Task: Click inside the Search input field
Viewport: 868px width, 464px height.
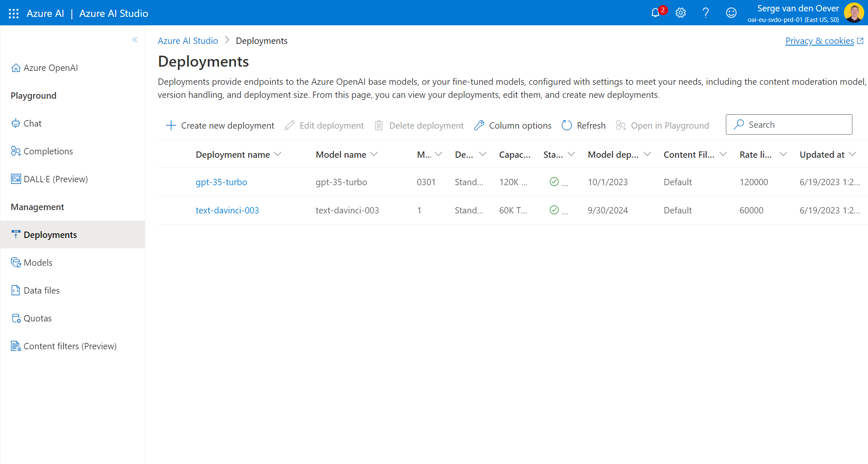Action: [789, 124]
